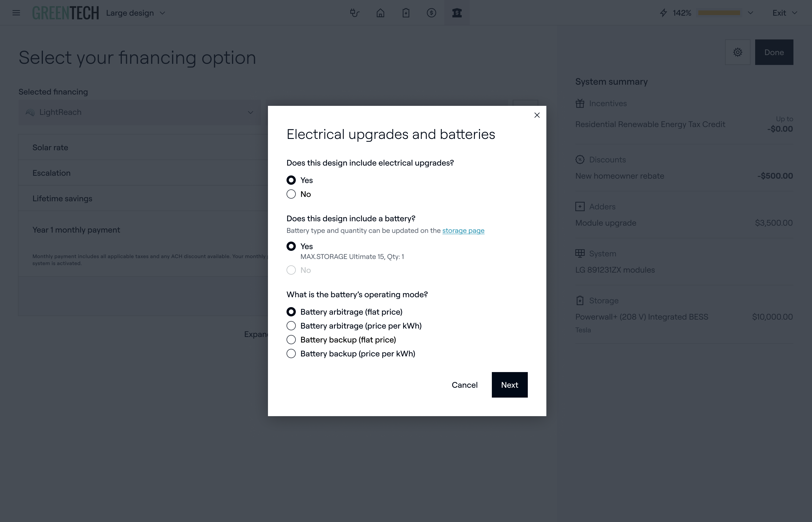This screenshot has height=522, width=812.
Task: Go to the home design step icon
Action: 380,13
